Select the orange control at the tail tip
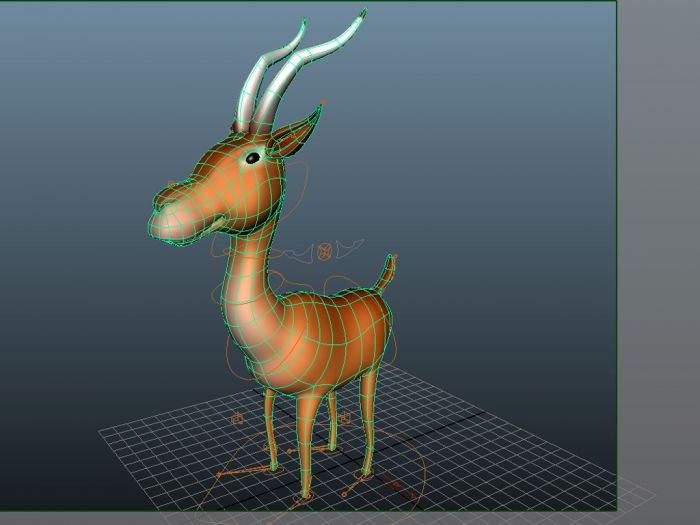This screenshot has height=525, width=700. click(393, 257)
